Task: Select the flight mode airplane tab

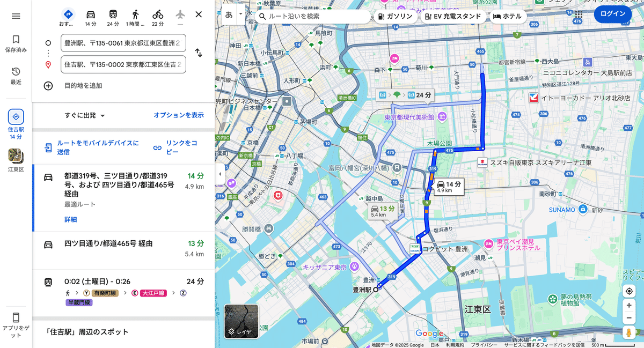Action: [x=180, y=18]
